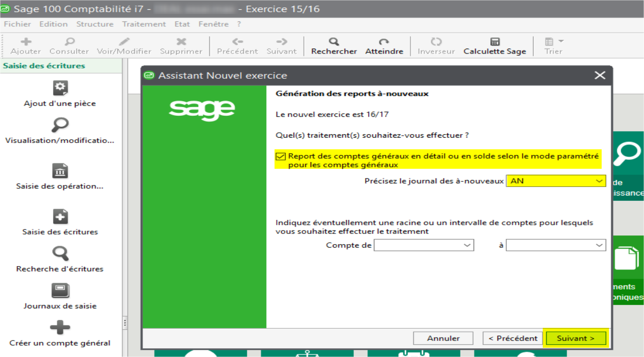Close the Assistant Nouvel exercice dialog
The width and height of the screenshot is (644, 357).
600,75
